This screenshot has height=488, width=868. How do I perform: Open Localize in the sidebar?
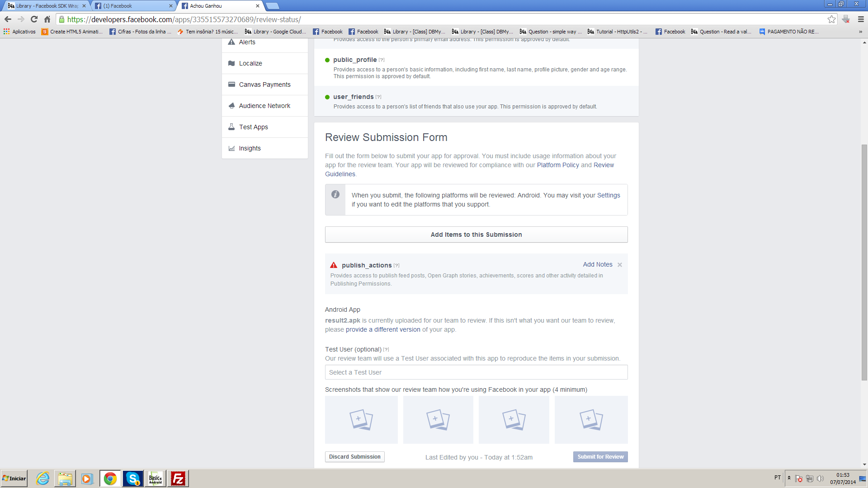[x=265, y=63]
